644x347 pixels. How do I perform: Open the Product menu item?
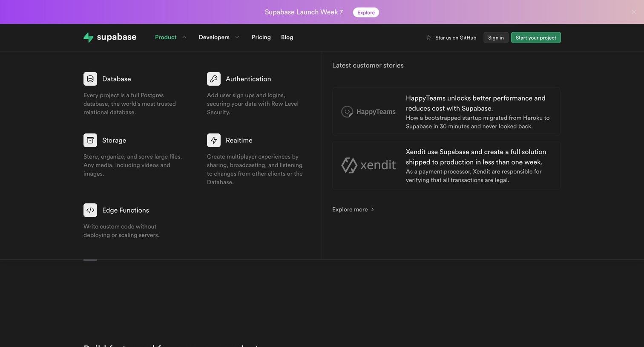tap(166, 37)
